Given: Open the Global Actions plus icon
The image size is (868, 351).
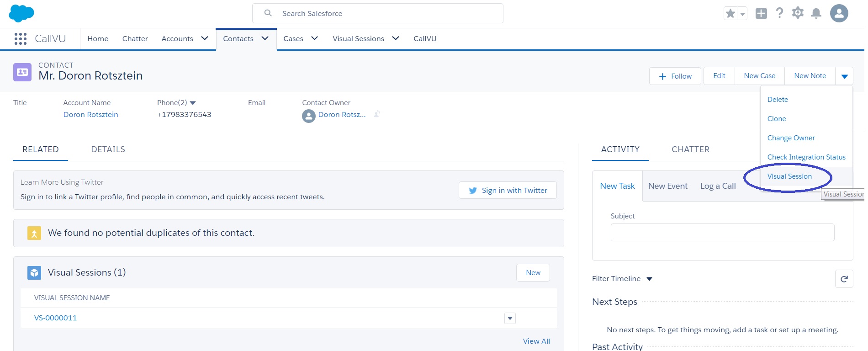Looking at the screenshot, I should pyautogui.click(x=761, y=14).
